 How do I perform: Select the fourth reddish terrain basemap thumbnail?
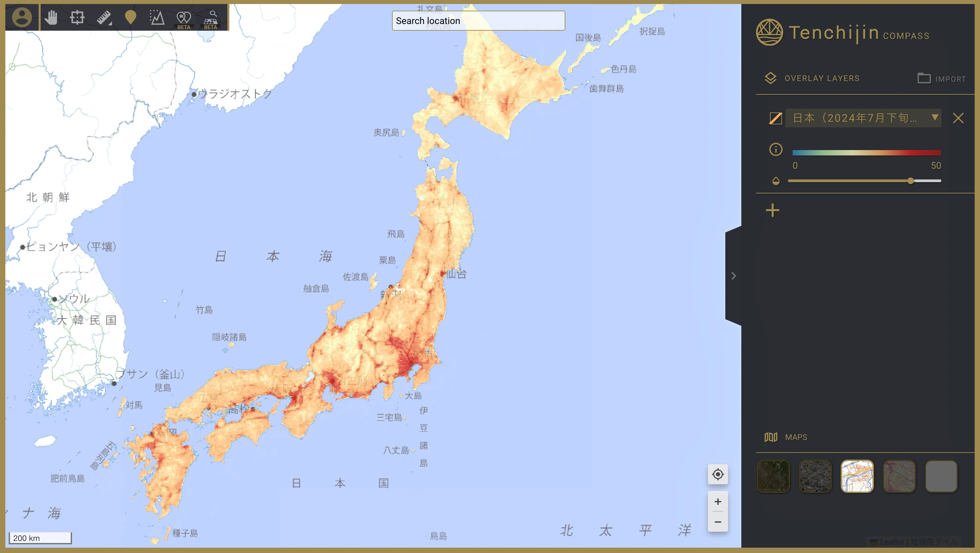[x=899, y=476]
